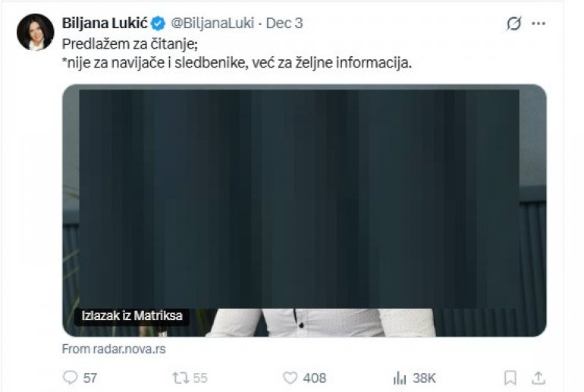Click the 408 likes count
This screenshot has width=584, height=392.
[x=314, y=378]
